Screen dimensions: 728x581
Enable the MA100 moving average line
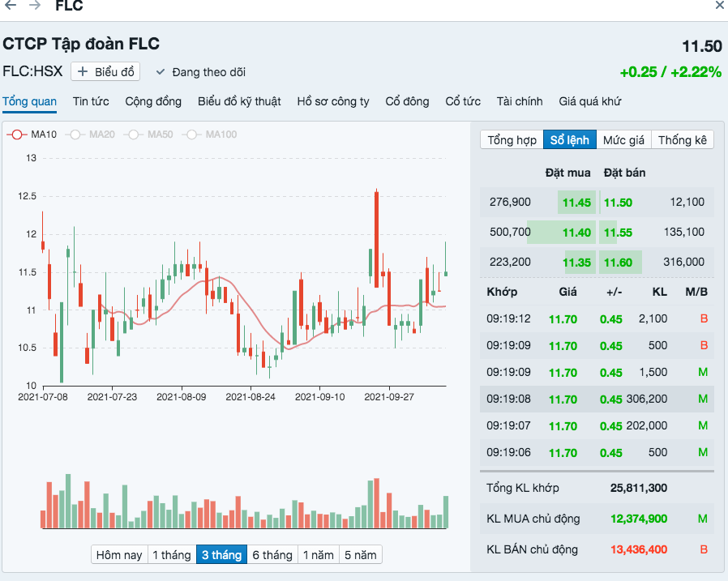[x=209, y=135]
